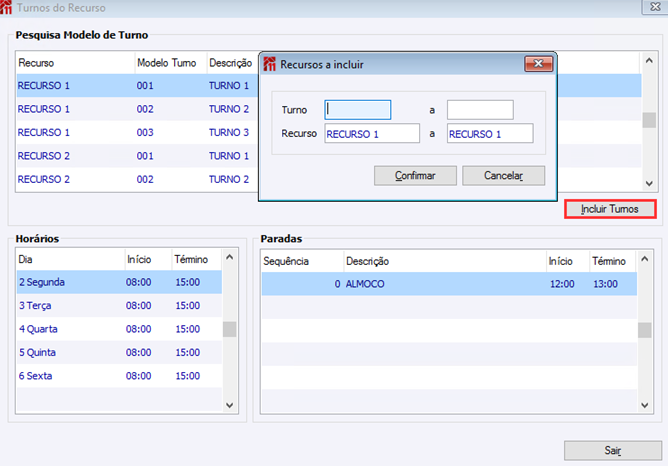Click the 13:00 end time of ALMOCO
The image size is (668, 466).
pos(605,284)
